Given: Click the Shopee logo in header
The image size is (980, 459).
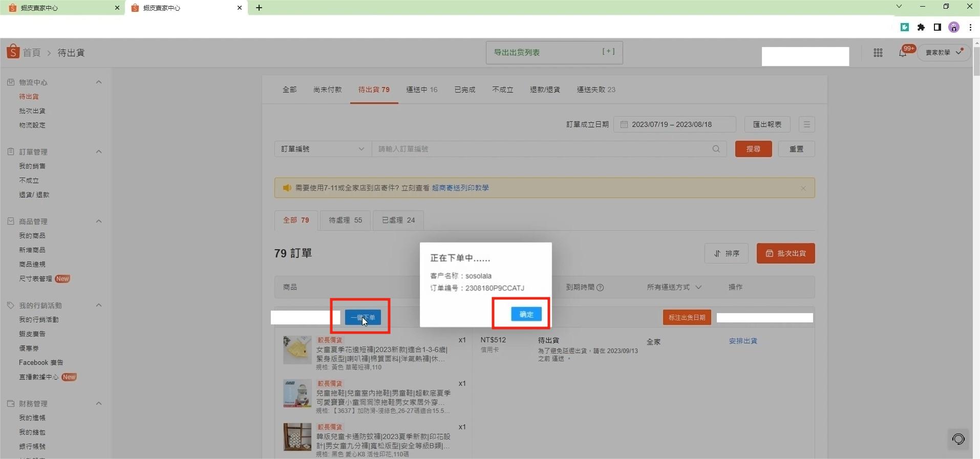Looking at the screenshot, I should pos(13,52).
